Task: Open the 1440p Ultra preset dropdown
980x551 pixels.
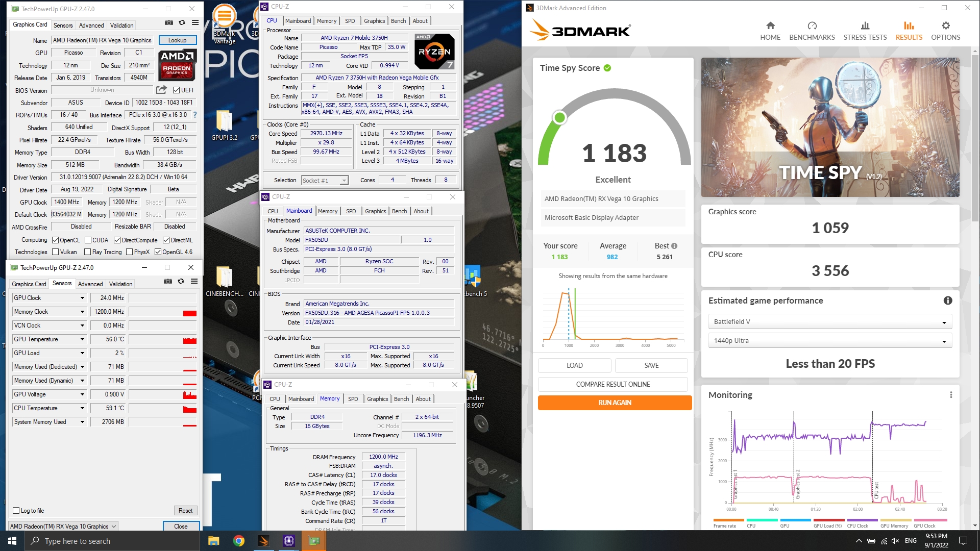Action: pos(829,341)
